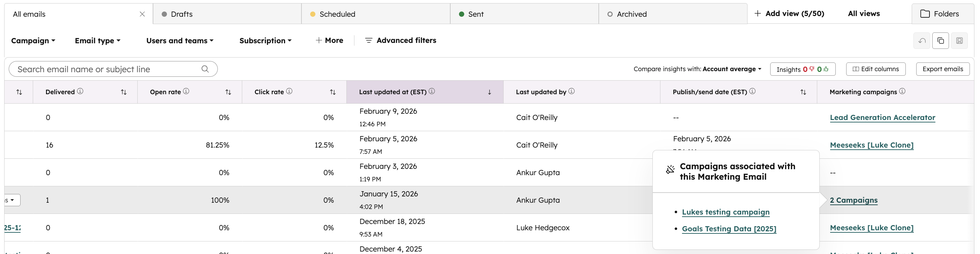Open the Archived view tab
The image size is (980, 254).
[x=631, y=14]
